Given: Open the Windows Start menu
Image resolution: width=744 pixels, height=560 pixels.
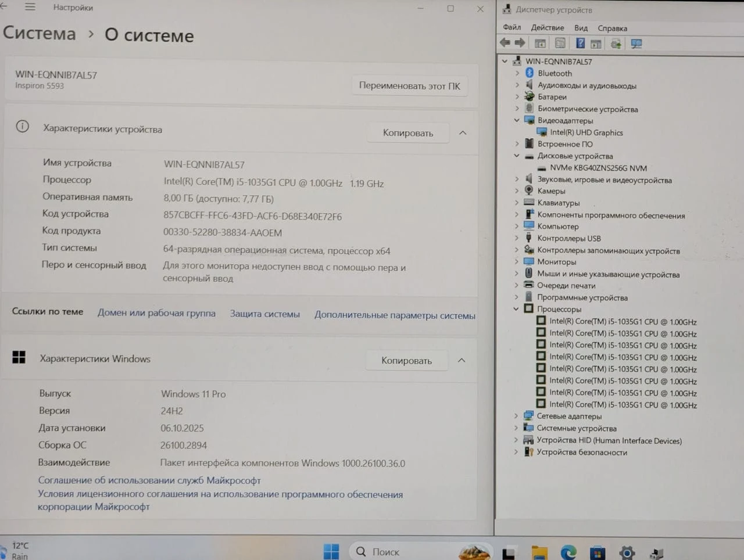Looking at the screenshot, I should pos(331,551).
